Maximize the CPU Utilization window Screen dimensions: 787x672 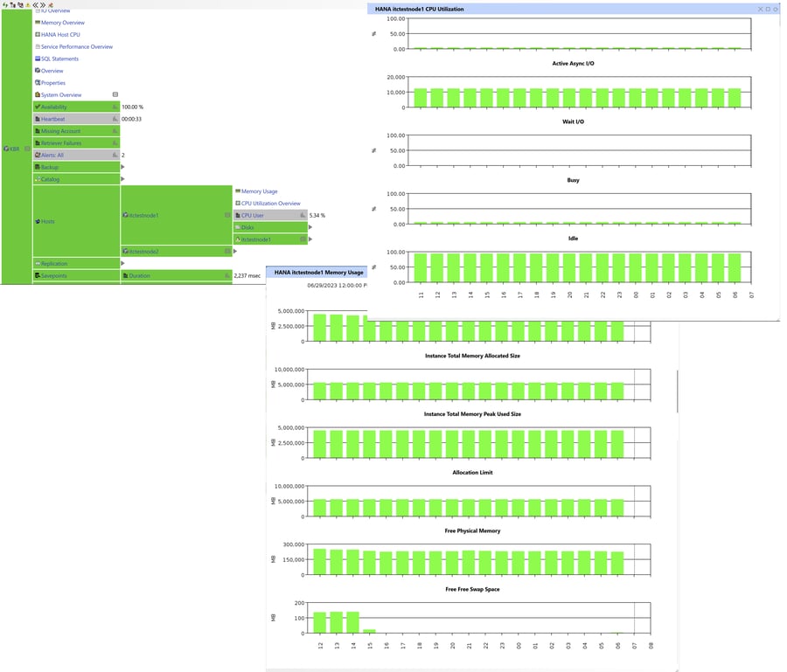(768, 9)
